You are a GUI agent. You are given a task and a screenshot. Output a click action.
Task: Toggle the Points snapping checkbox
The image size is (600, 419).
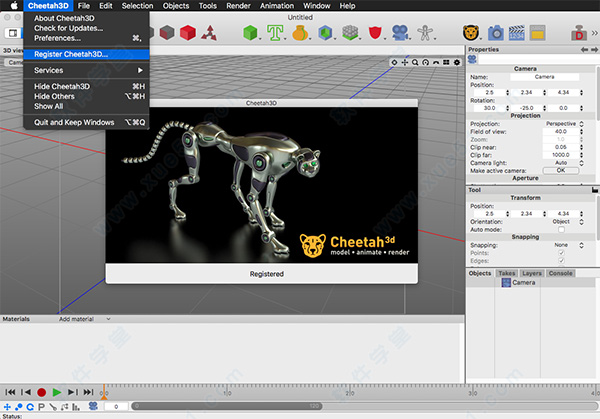point(561,253)
